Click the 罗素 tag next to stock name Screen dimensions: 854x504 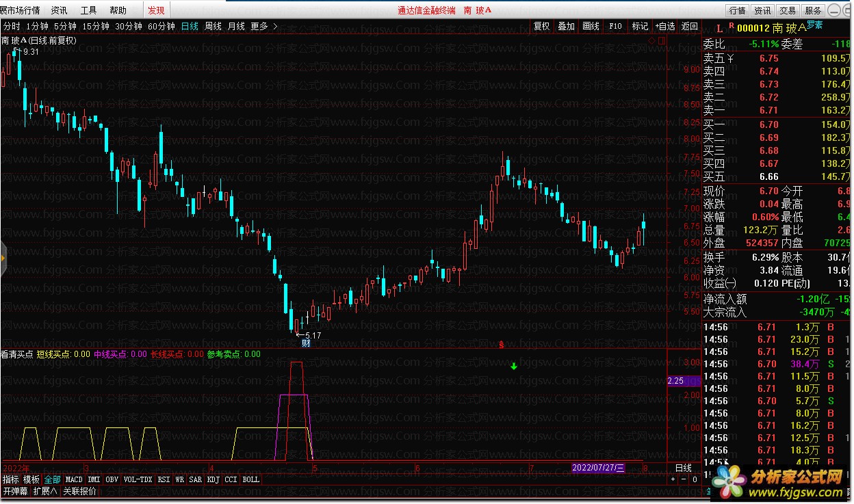click(815, 25)
